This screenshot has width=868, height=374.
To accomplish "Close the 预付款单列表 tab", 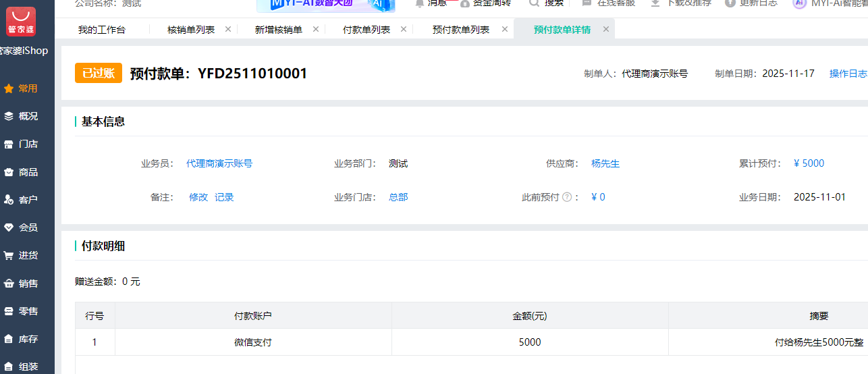I will click(x=504, y=29).
